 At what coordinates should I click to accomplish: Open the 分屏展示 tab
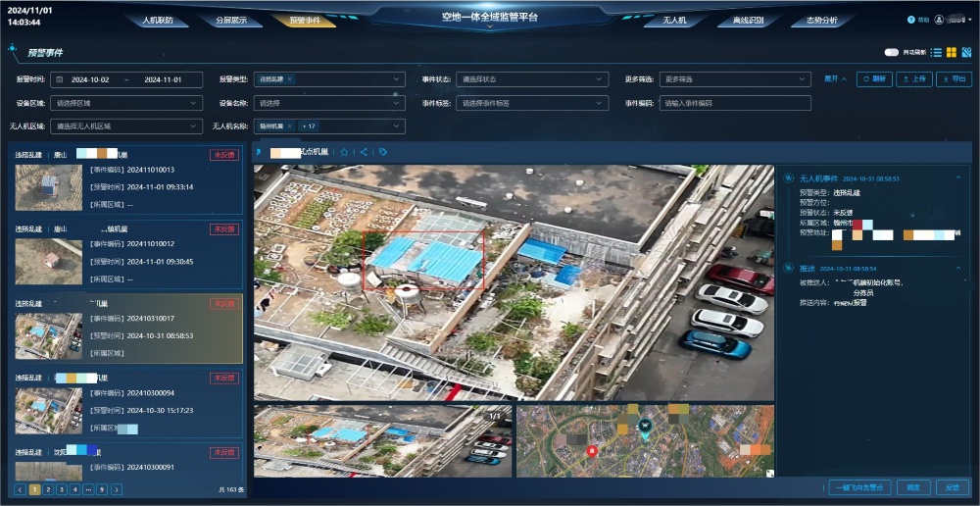tap(232, 20)
